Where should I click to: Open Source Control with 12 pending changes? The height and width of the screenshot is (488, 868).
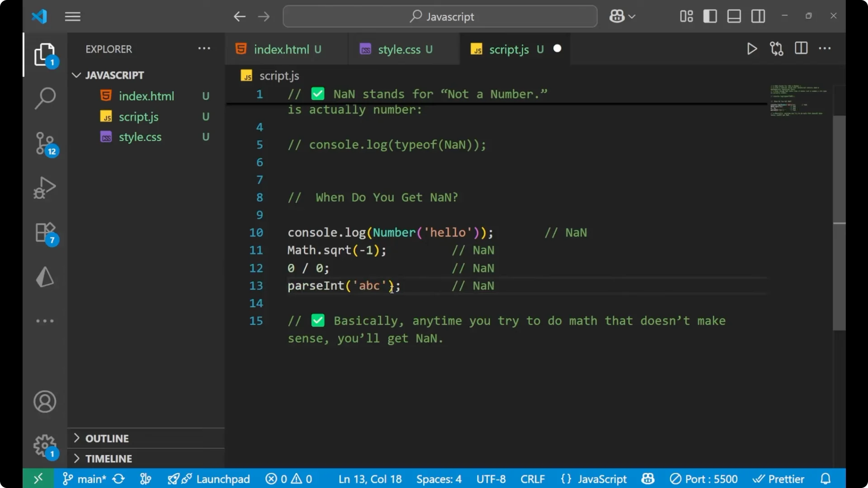click(44, 144)
